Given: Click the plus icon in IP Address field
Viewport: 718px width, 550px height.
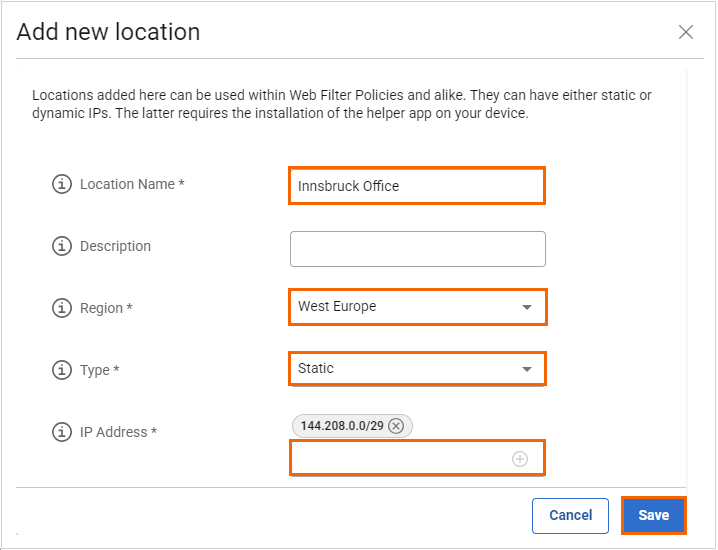Looking at the screenshot, I should coord(519,459).
